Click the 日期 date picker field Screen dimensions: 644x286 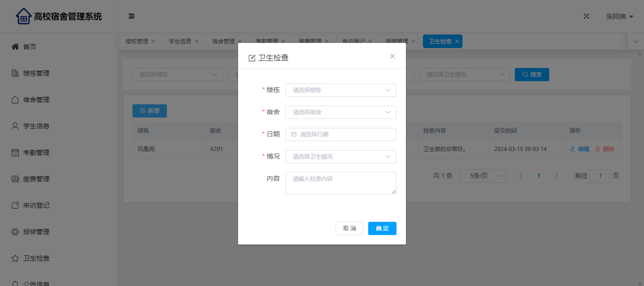(x=340, y=135)
